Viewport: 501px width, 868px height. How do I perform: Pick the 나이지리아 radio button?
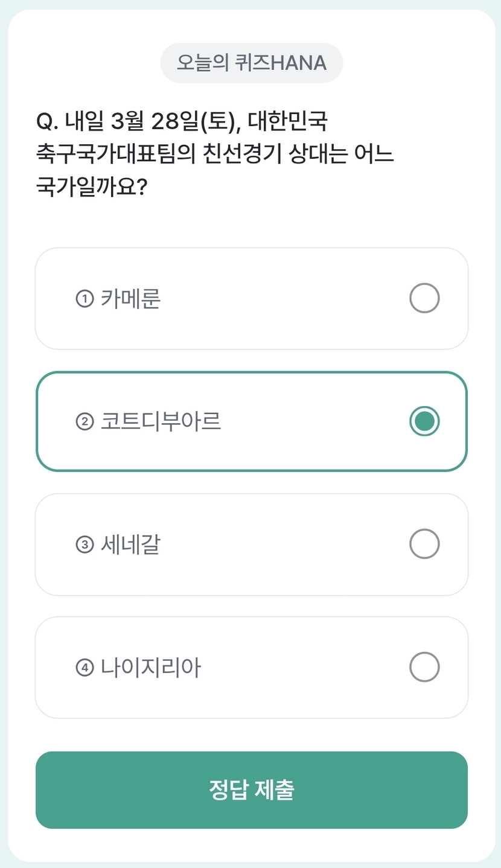424,667
